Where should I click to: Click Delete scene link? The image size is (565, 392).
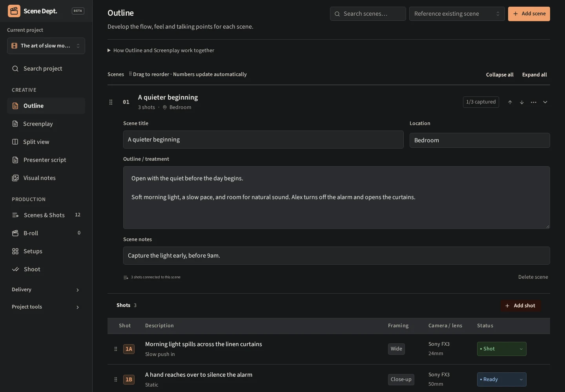coord(533,277)
